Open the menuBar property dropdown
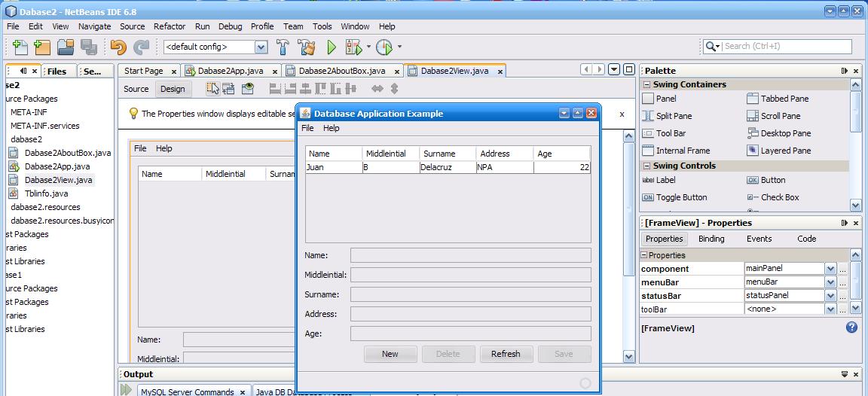 tap(830, 282)
